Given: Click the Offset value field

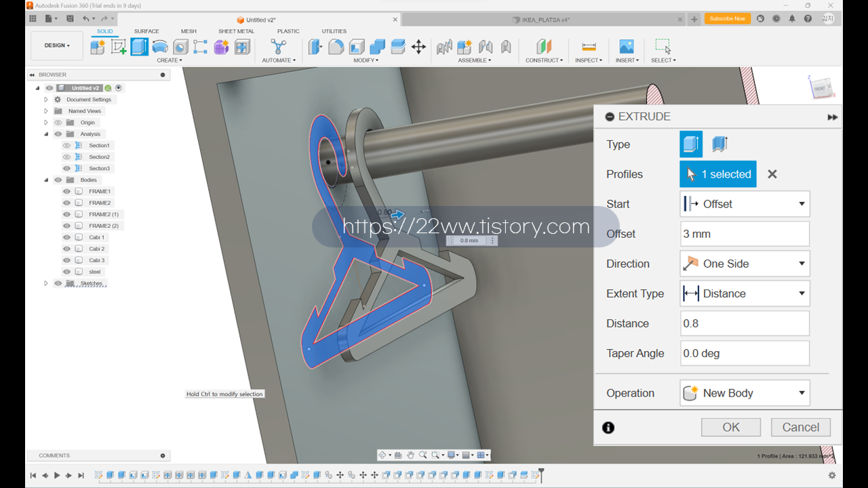Looking at the screenshot, I should (745, 234).
